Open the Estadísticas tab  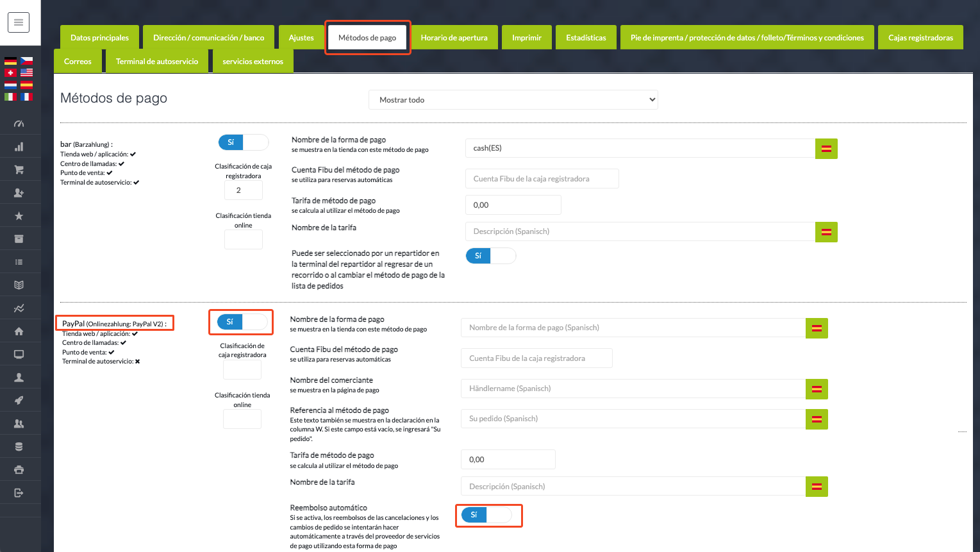[x=586, y=38]
